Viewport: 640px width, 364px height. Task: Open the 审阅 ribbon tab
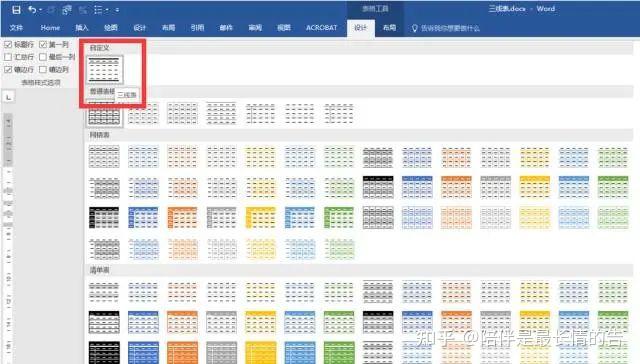[x=255, y=28]
